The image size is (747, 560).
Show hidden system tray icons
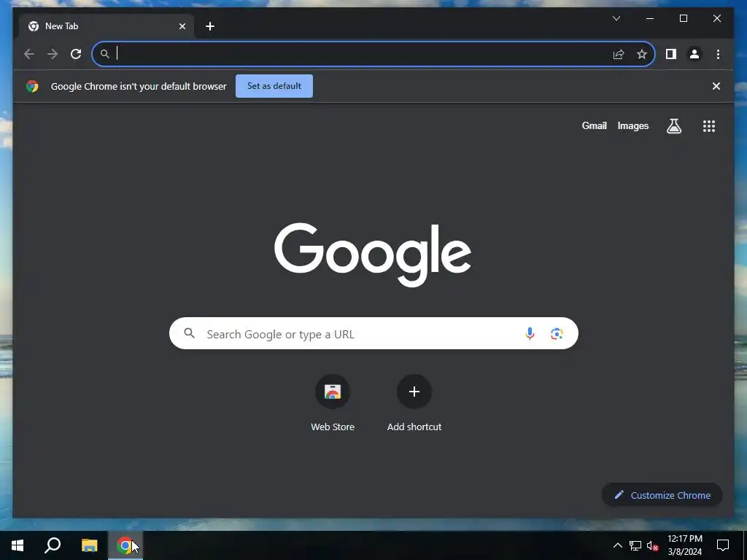(617, 545)
